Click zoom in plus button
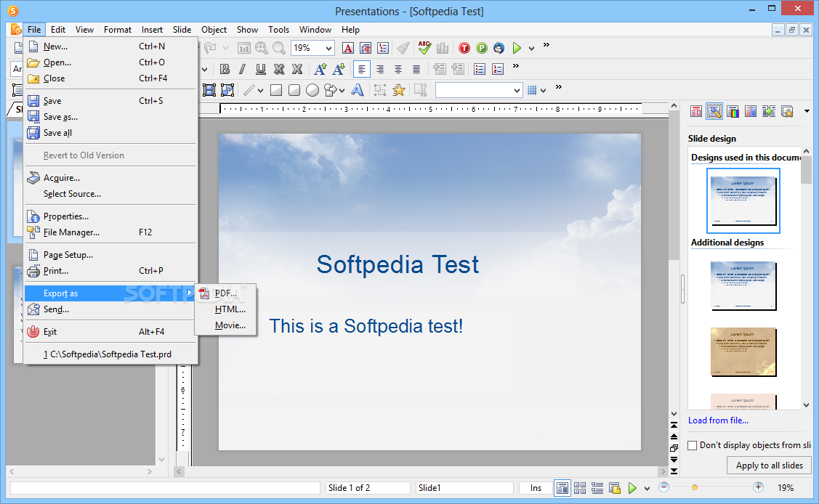This screenshot has width=819, height=504. pos(758,487)
